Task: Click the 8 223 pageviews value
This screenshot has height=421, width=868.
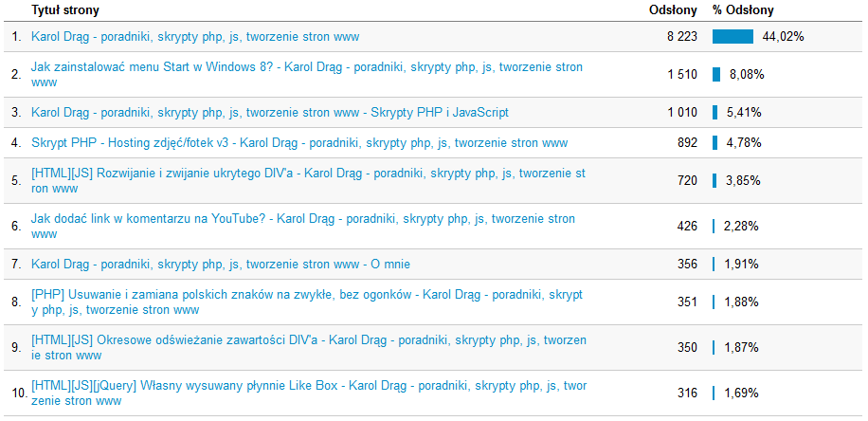Action: tap(681, 37)
